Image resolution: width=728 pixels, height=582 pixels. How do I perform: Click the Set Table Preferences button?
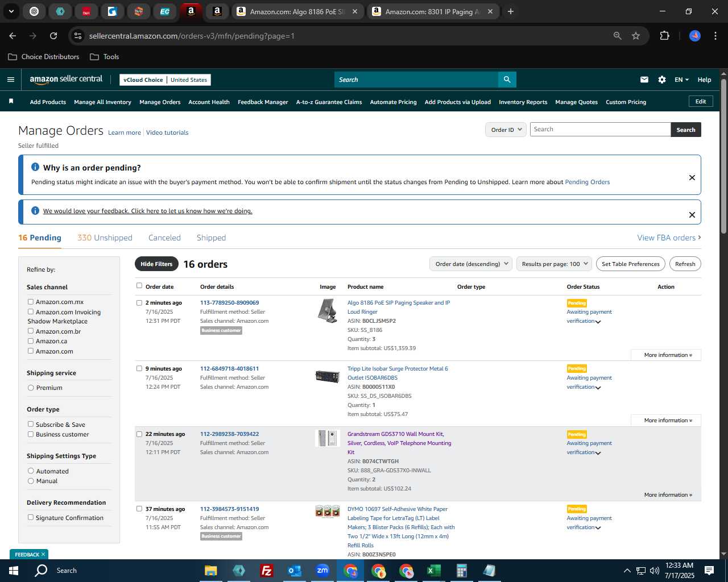pyautogui.click(x=630, y=264)
